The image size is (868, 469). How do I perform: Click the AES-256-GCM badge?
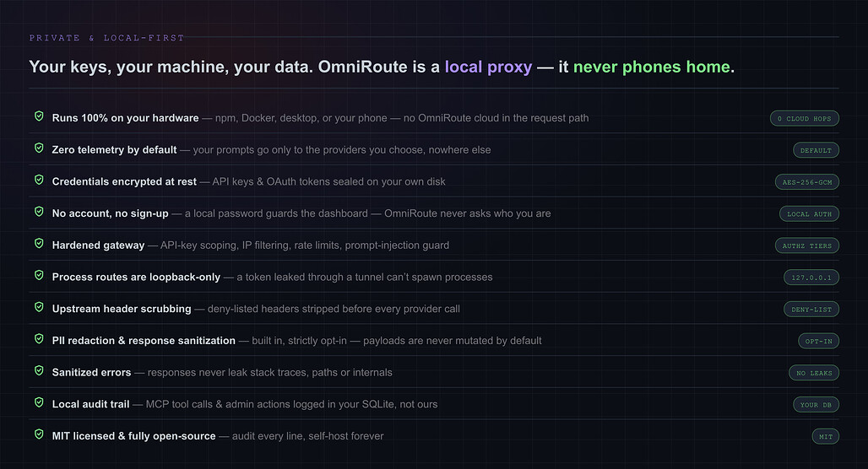tap(807, 182)
